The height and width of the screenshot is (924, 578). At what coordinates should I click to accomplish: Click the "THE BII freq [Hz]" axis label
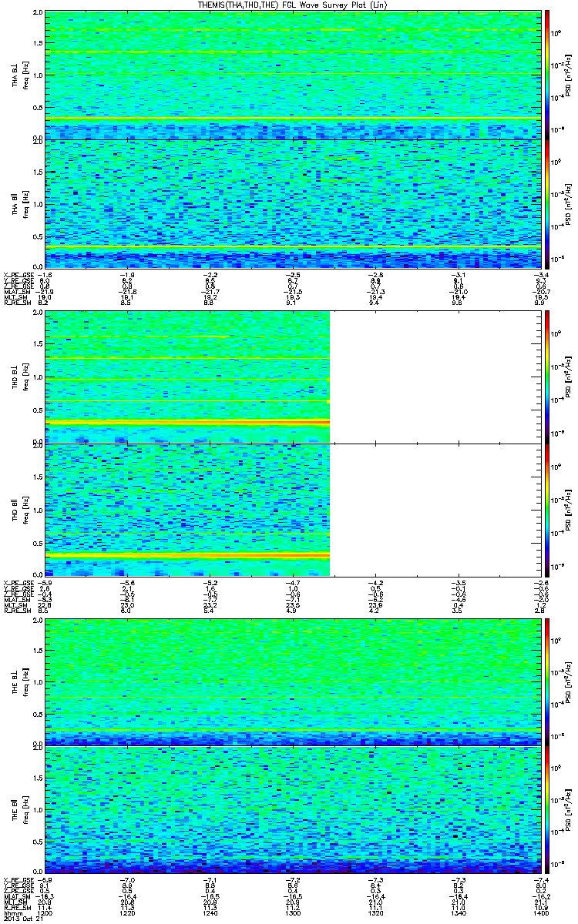pyautogui.click(x=18, y=809)
